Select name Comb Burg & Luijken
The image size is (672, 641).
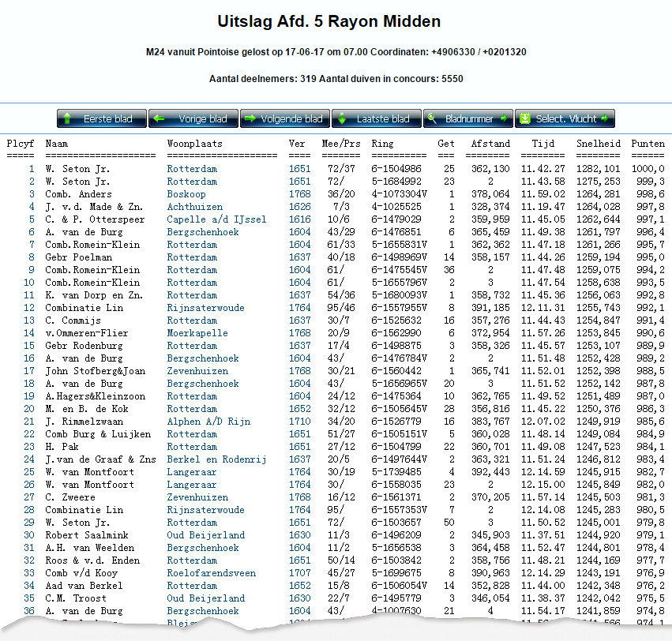point(98,434)
